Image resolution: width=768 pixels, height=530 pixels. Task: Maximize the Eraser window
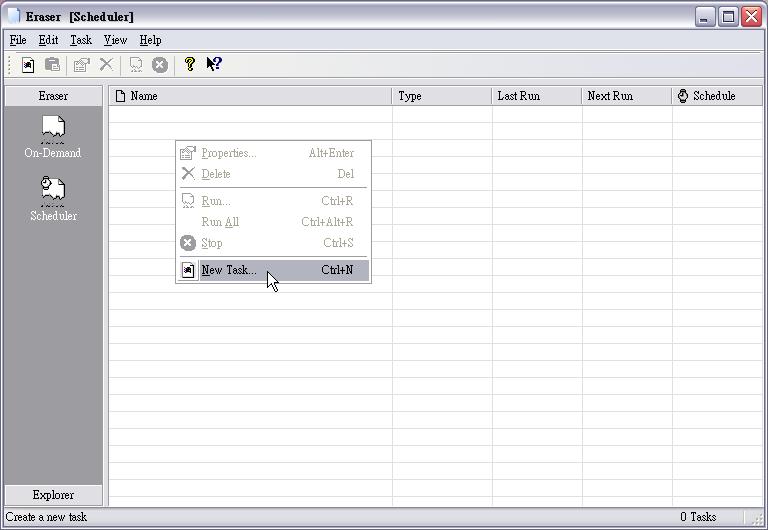click(x=728, y=17)
